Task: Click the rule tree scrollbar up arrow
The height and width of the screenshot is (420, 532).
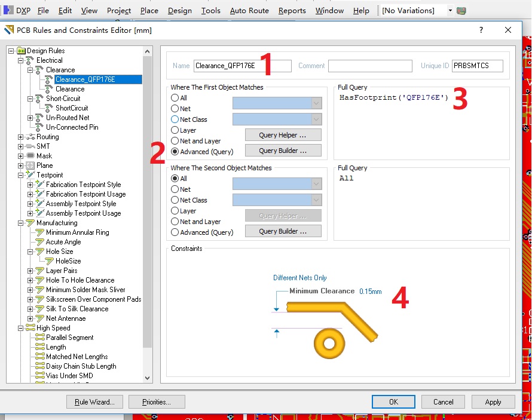Action: (147, 51)
